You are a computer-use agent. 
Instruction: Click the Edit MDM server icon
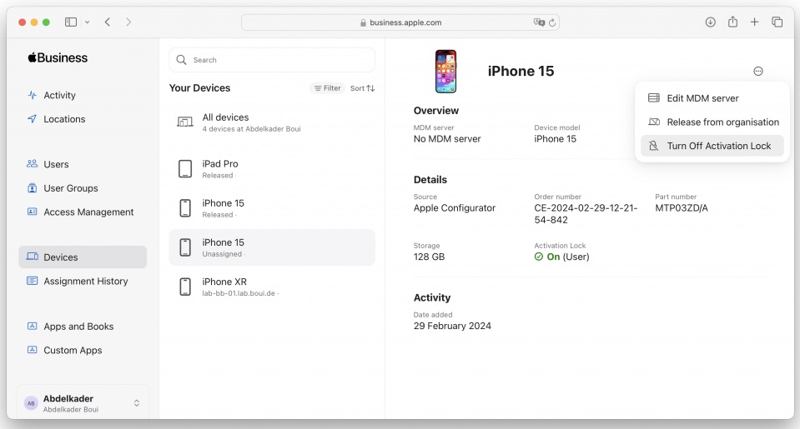[654, 98]
